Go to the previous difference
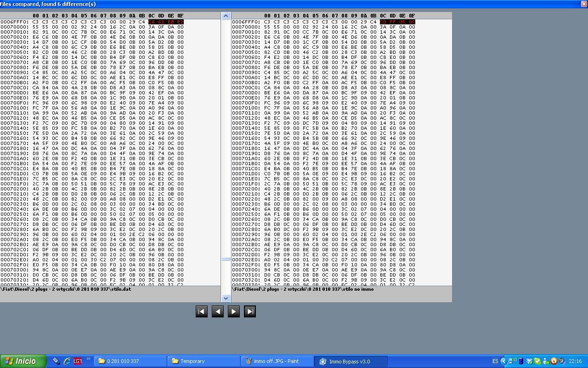Viewport: 588px width, 368px height. pyautogui.click(x=217, y=311)
